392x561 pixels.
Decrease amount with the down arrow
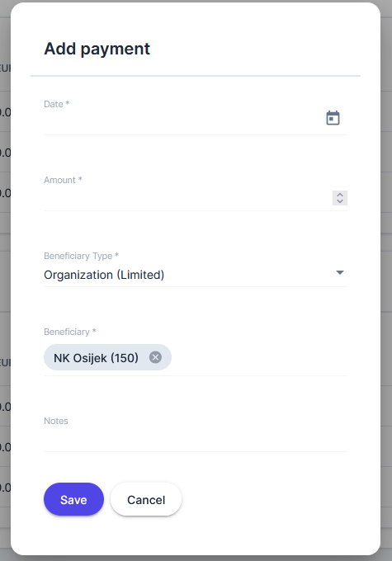pyautogui.click(x=340, y=201)
